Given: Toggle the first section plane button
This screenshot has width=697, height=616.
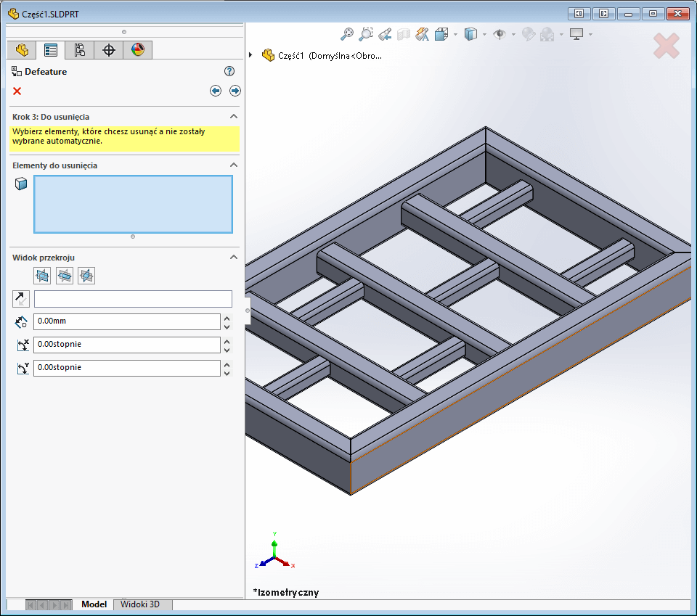Looking at the screenshot, I should click(x=41, y=276).
